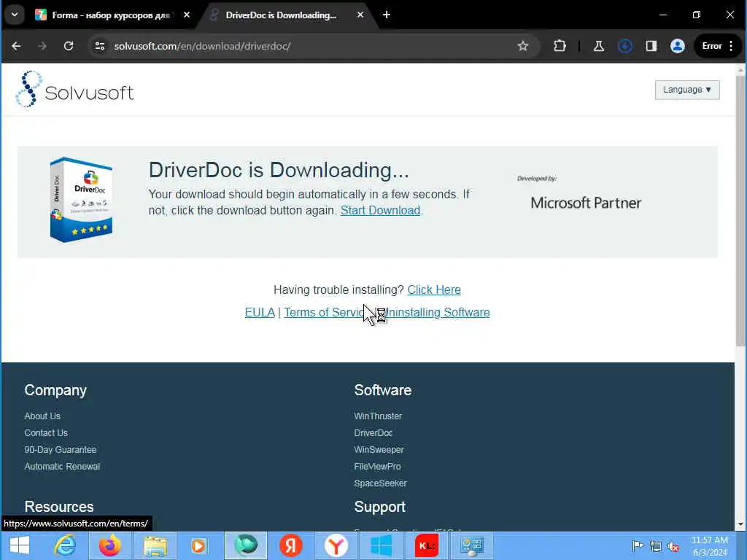
Task: Open WinThruster software link
Action: click(x=378, y=416)
